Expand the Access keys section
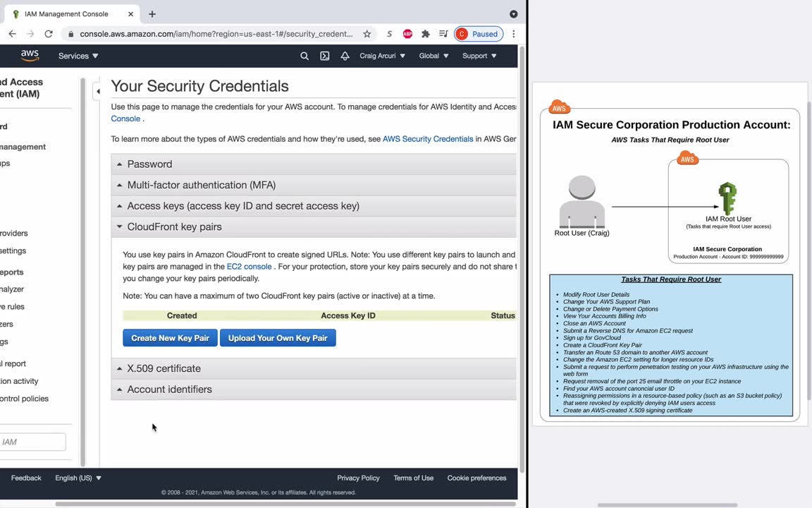This screenshot has width=812, height=508. [x=314, y=206]
